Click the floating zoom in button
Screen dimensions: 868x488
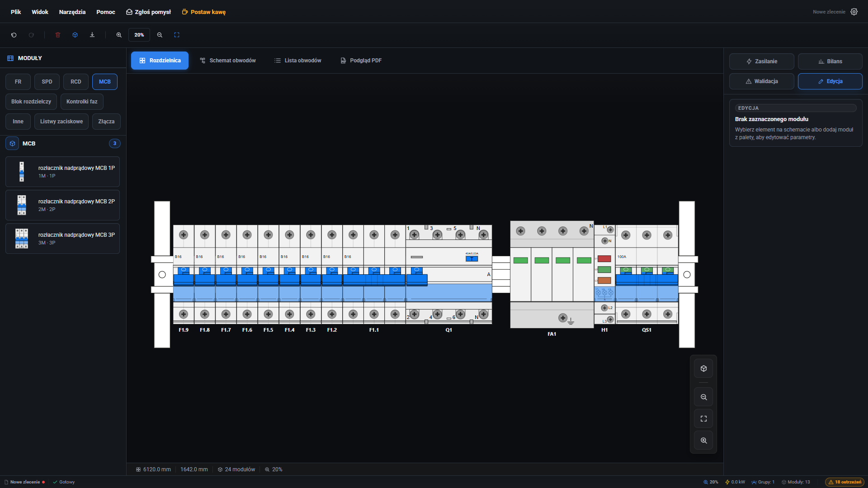(703, 441)
